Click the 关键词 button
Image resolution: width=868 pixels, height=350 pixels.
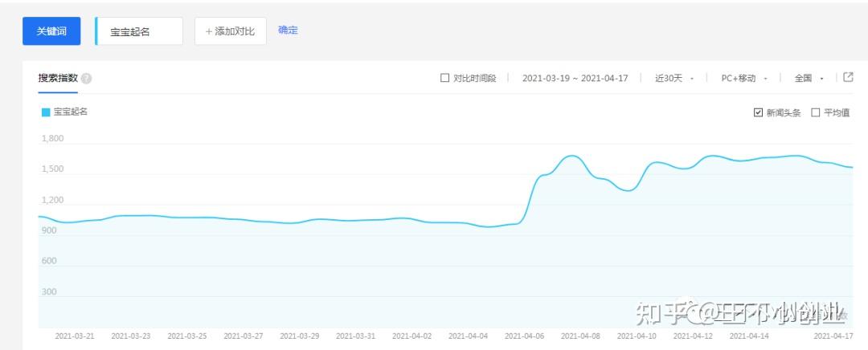coord(51,31)
